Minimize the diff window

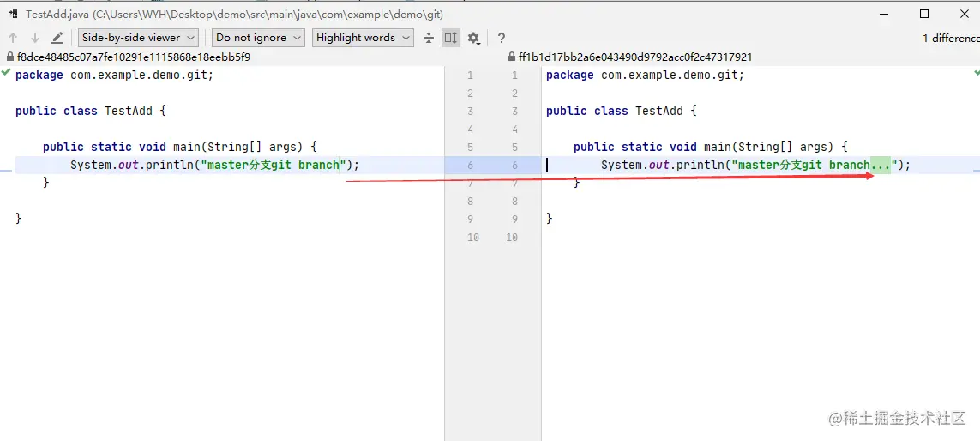click(x=884, y=14)
